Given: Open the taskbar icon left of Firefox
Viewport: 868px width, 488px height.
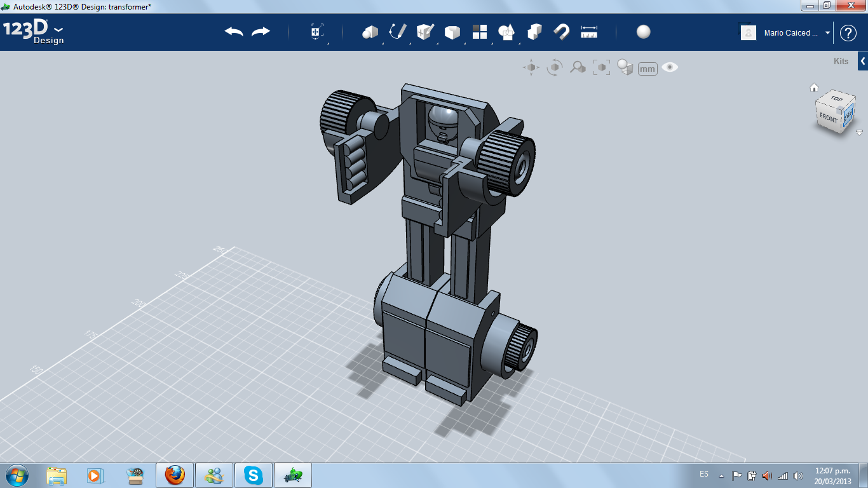Looking at the screenshot, I should 135,475.
